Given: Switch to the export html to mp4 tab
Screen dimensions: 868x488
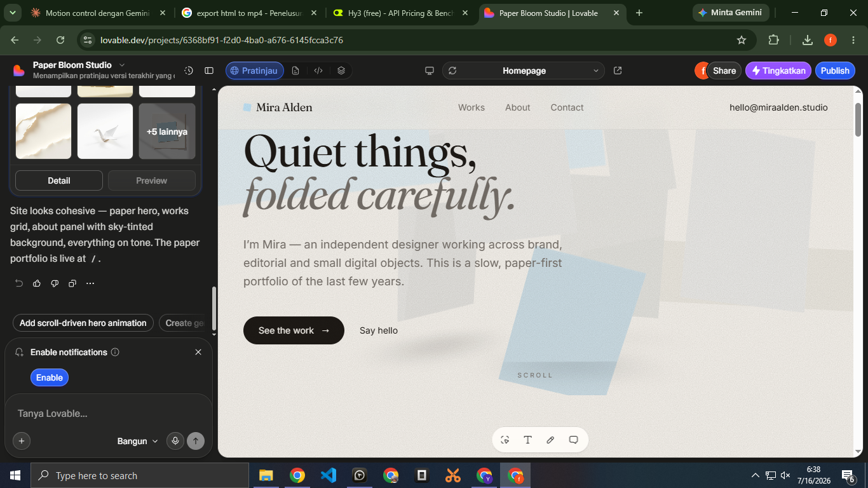Looking at the screenshot, I should click(250, 13).
